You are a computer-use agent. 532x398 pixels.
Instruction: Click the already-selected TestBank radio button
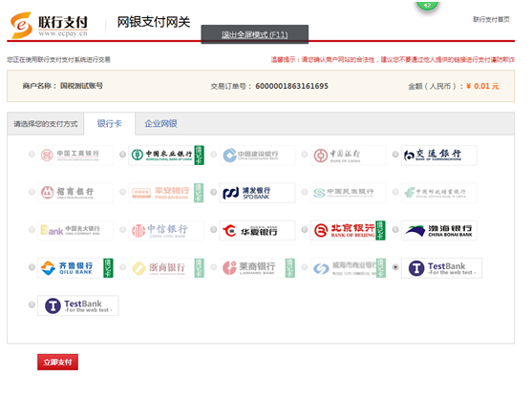pyautogui.click(x=395, y=267)
